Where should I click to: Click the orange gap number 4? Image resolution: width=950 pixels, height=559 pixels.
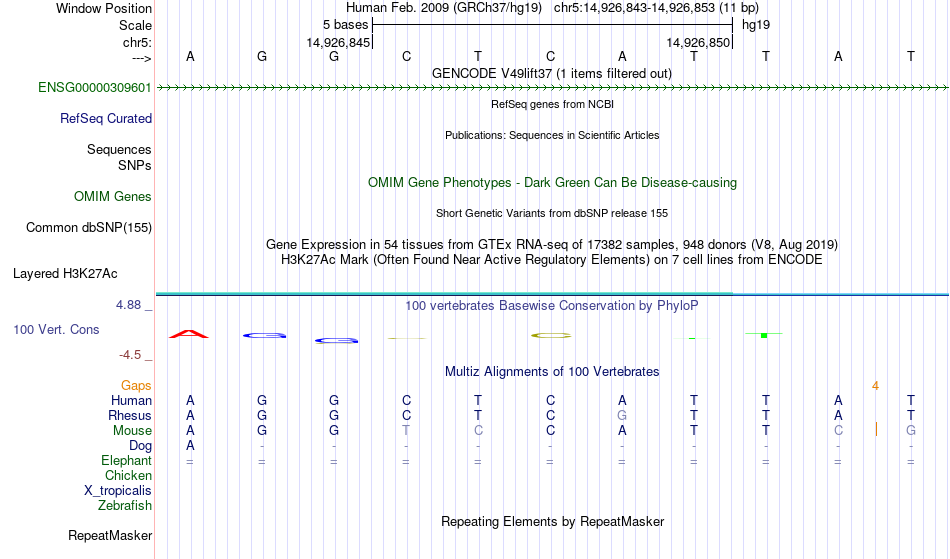point(875,386)
